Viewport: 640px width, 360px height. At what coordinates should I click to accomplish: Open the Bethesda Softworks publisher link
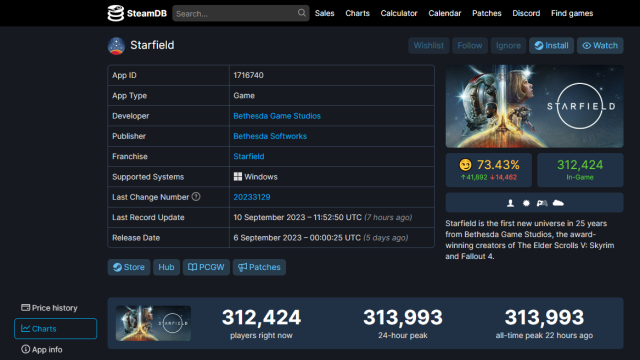[x=270, y=136]
